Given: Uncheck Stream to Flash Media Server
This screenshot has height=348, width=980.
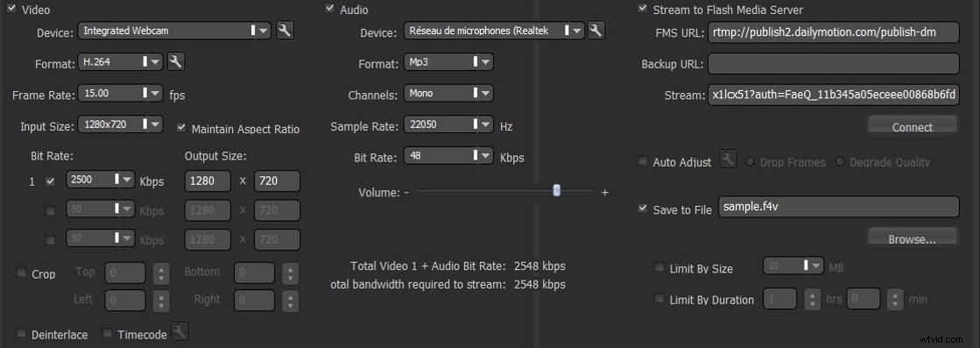Looking at the screenshot, I should tap(643, 9).
